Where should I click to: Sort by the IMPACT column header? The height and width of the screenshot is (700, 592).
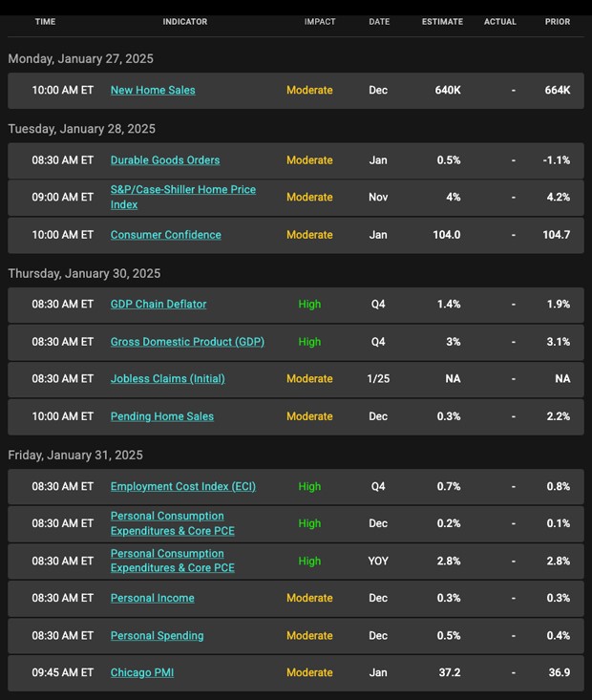(x=320, y=22)
